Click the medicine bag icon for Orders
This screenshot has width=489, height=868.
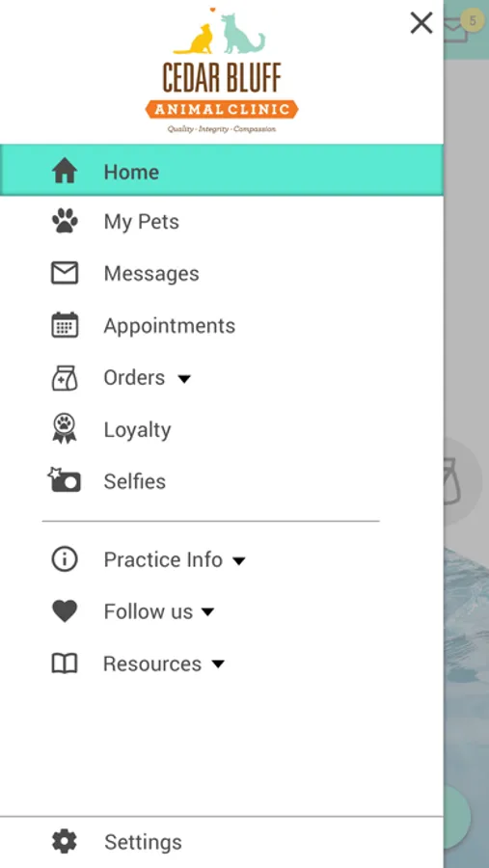[65, 377]
